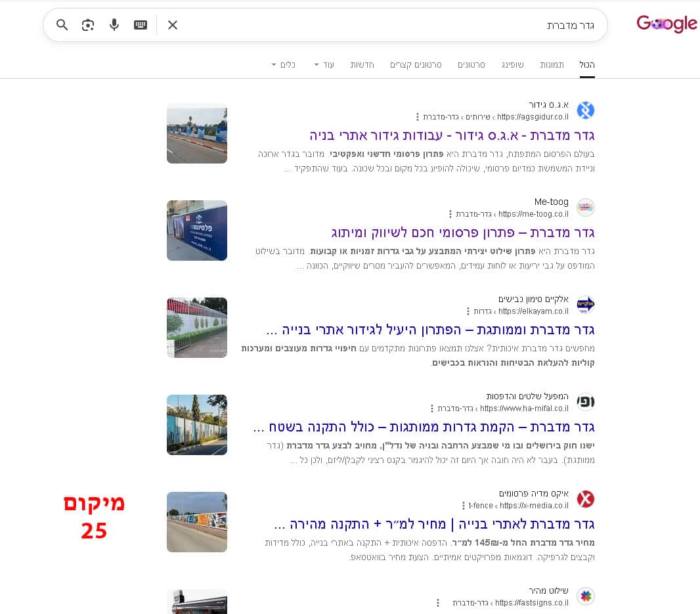700x614 pixels.
Task: Open the on-screen keyboard icon
Action: click(x=141, y=25)
